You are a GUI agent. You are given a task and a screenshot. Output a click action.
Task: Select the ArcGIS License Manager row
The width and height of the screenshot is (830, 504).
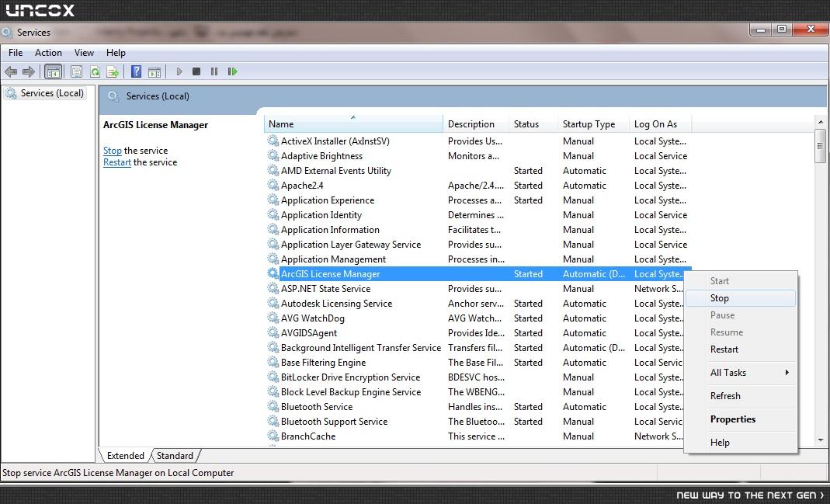(478, 274)
